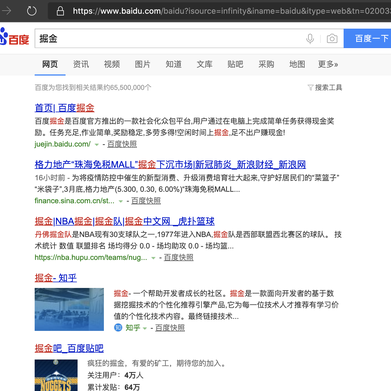Click the 关注用户 4万人 text
Screen dimensions: 391x391
pyautogui.click(x=115, y=375)
